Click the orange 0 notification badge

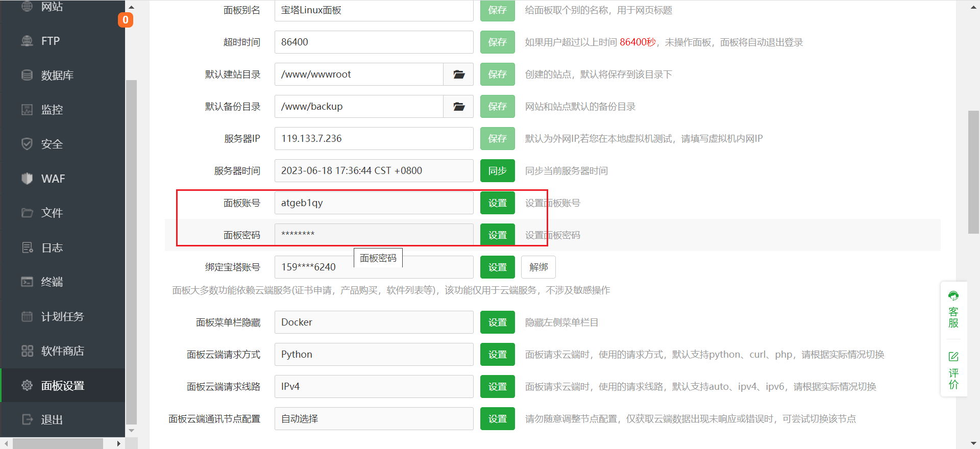click(x=126, y=20)
